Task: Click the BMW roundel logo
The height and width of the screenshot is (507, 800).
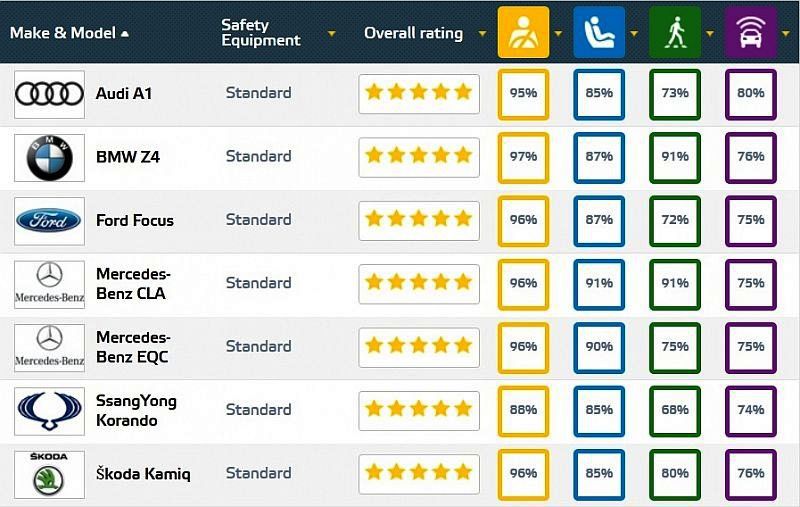Action: pyautogui.click(x=49, y=158)
